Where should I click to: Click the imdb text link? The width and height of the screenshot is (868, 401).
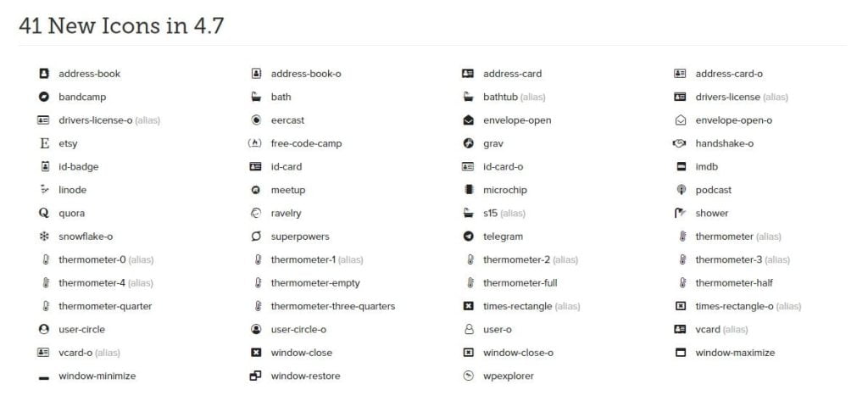(706, 167)
